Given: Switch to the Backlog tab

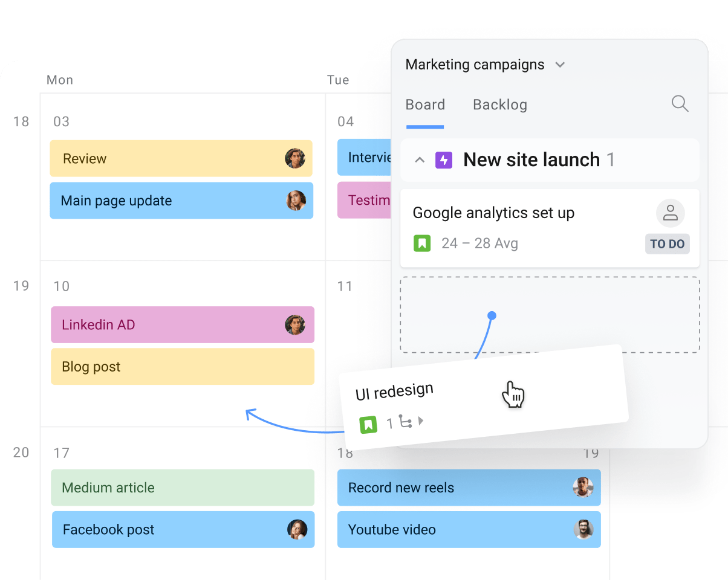Looking at the screenshot, I should [499, 104].
